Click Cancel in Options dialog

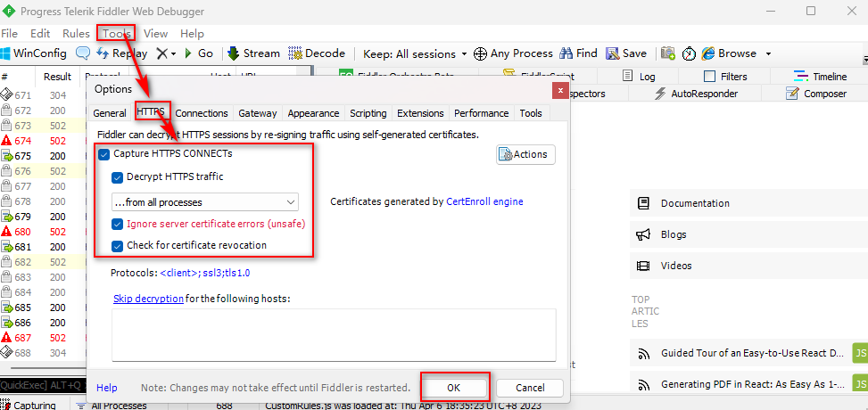530,388
